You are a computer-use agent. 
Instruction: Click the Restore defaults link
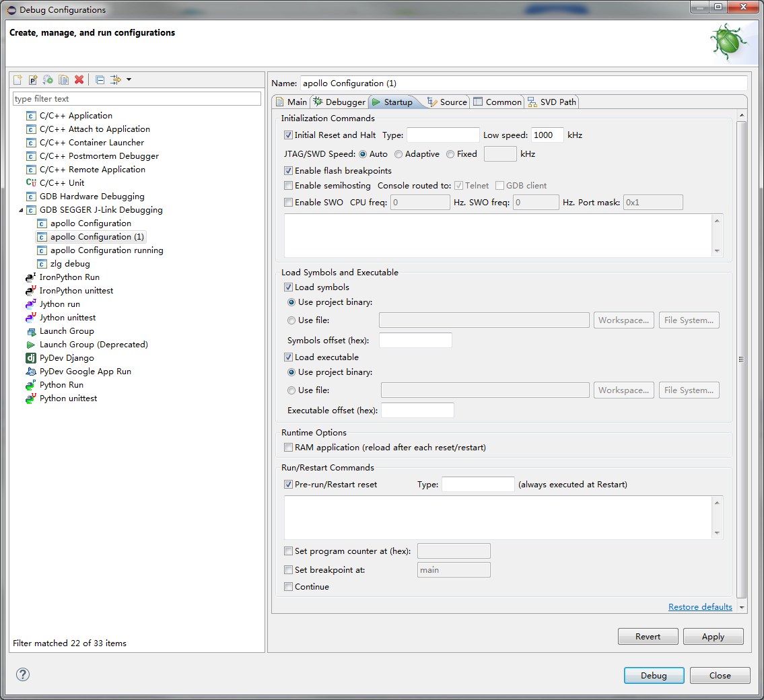click(700, 607)
